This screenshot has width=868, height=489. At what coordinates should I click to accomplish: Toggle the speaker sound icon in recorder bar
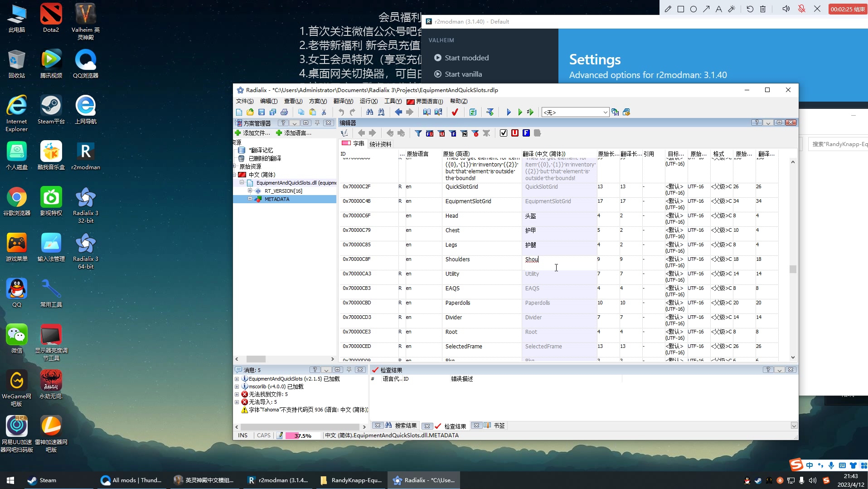point(786,9)
